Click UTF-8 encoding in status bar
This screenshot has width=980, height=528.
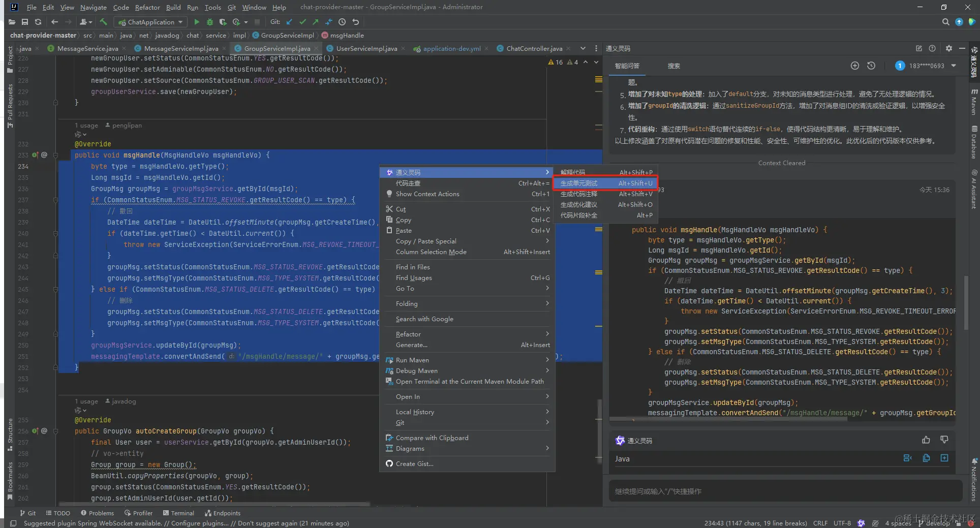[842, 523]
